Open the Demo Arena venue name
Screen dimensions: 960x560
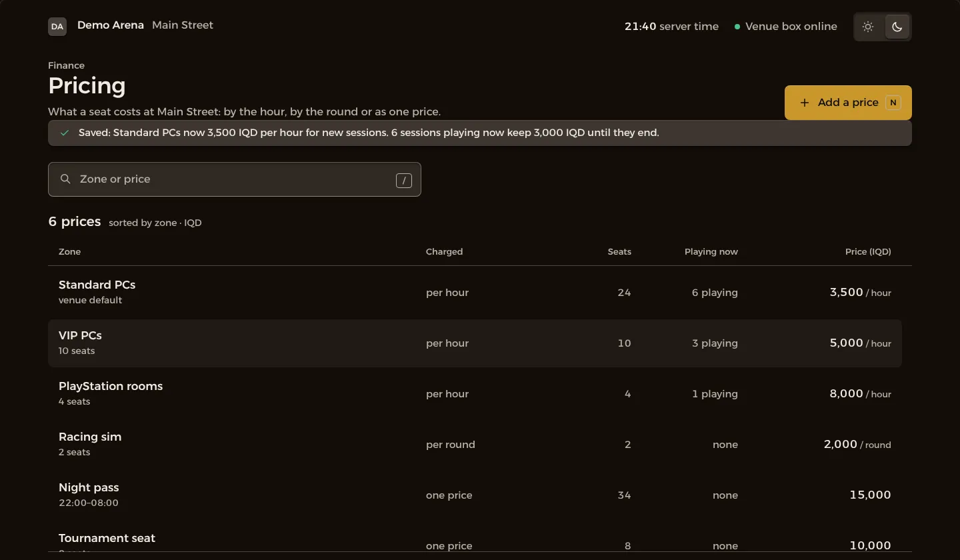(x=111, y=25)
